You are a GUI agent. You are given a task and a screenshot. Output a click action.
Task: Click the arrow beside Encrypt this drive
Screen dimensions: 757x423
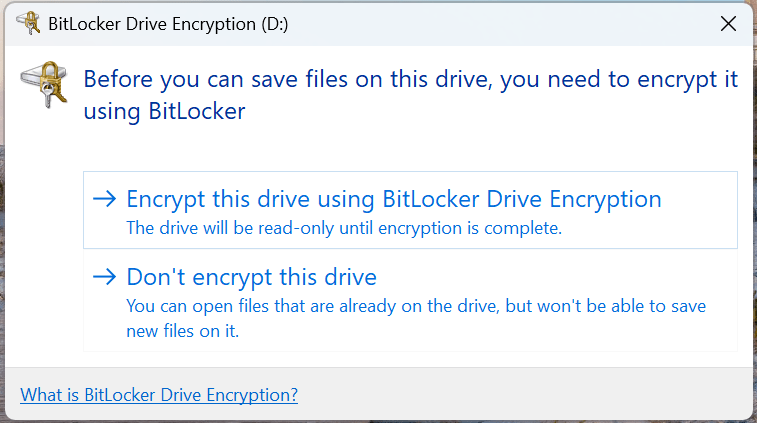pyautogui.click(x=104, y=199)
